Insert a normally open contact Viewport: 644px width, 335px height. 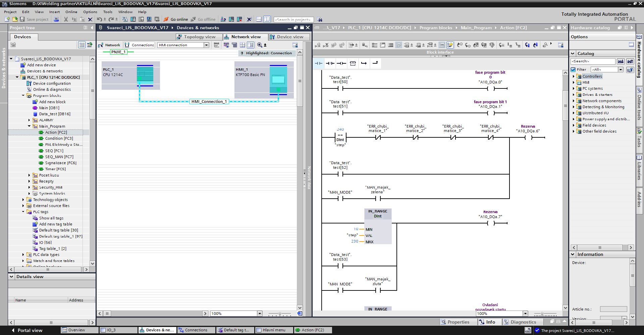click(x=318, y=63)
